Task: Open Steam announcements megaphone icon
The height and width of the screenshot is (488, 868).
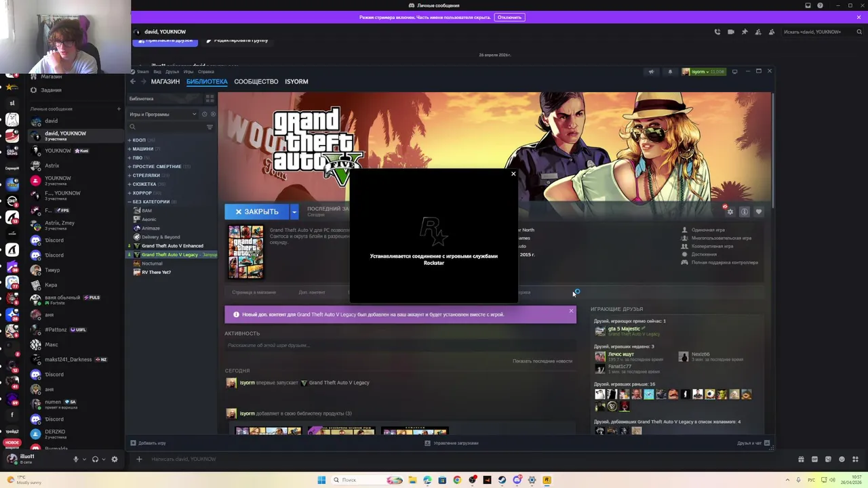Action: coord(651,71)
